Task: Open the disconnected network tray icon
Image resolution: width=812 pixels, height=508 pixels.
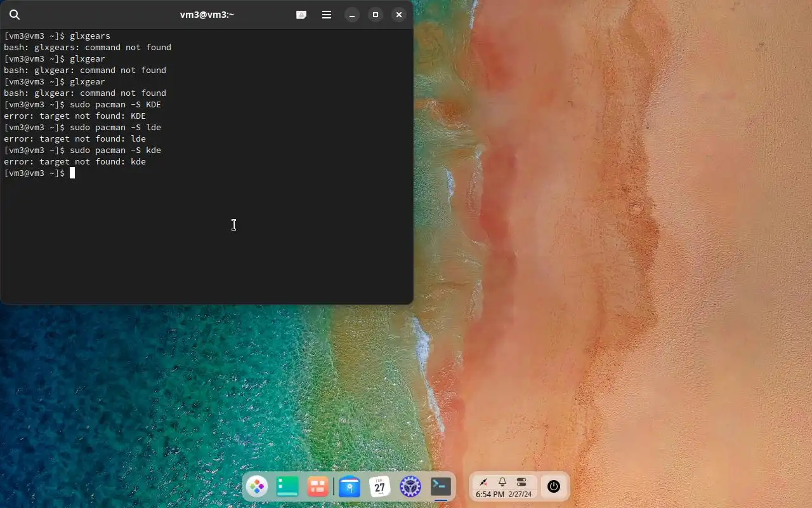Action: (483, 483)
